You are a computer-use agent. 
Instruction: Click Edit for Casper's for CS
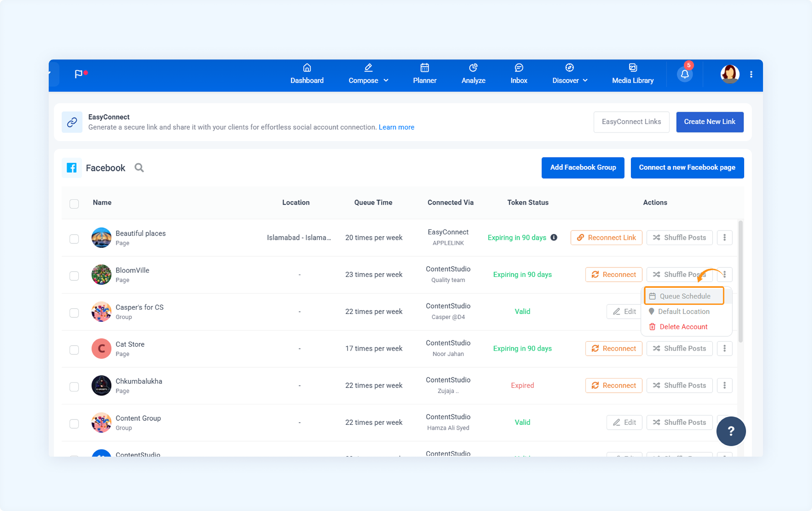coord(624,311)
